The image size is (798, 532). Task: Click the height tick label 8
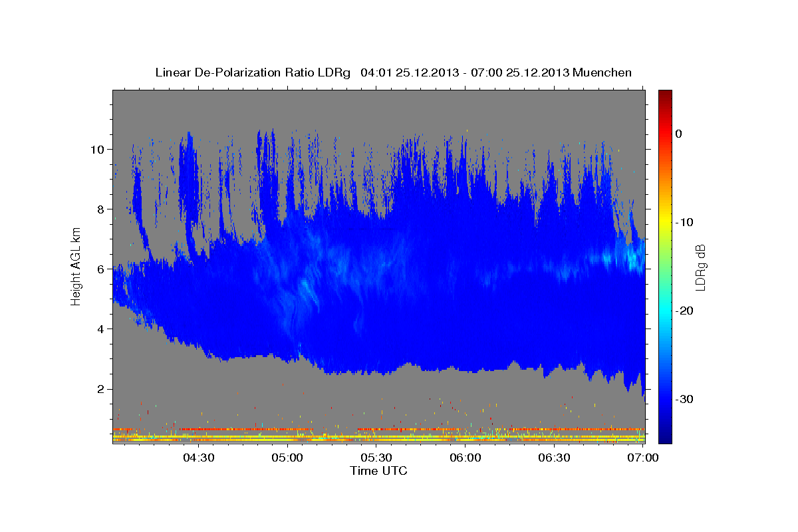(101, 209)
